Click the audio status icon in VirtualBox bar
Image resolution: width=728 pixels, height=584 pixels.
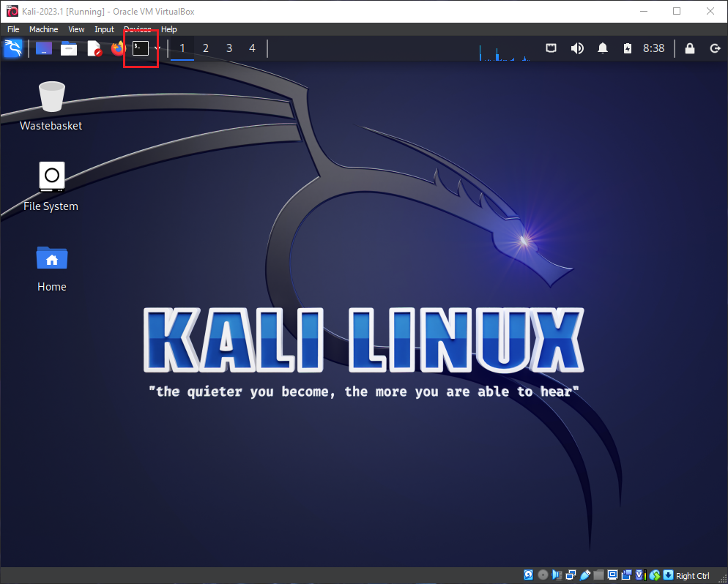(x=557, y=575)
